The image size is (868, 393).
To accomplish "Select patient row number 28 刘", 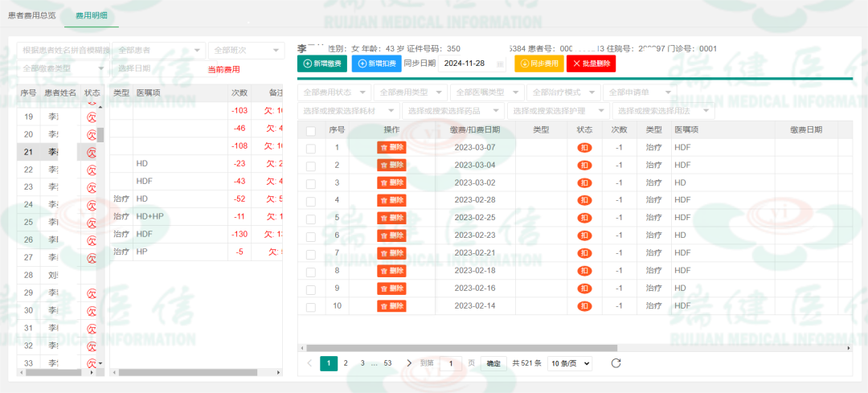I will [56, 275].
